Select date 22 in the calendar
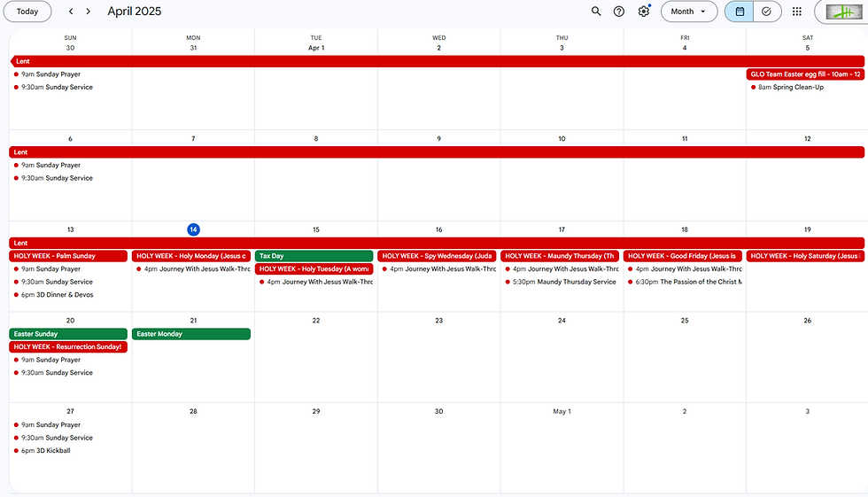Image resolution: width=868 pixels, height=497 pixels. click(316, 321)
